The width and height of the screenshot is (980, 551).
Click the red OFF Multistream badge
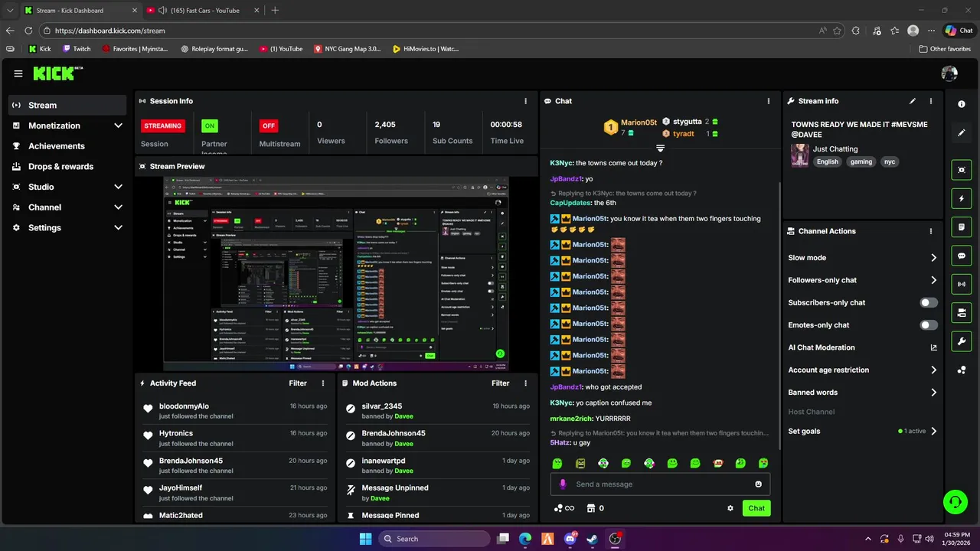269,126
